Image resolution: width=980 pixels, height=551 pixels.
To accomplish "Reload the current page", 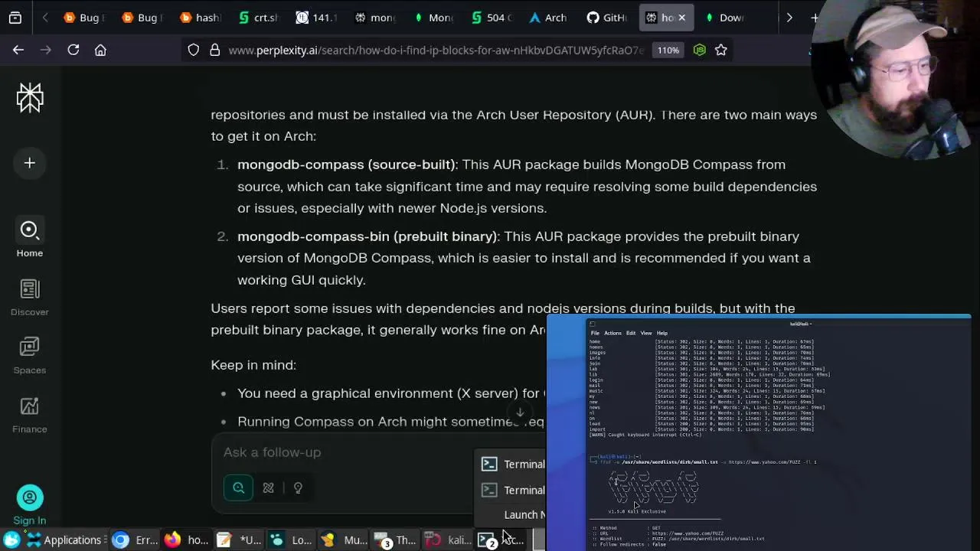I will tap(73, 50).
